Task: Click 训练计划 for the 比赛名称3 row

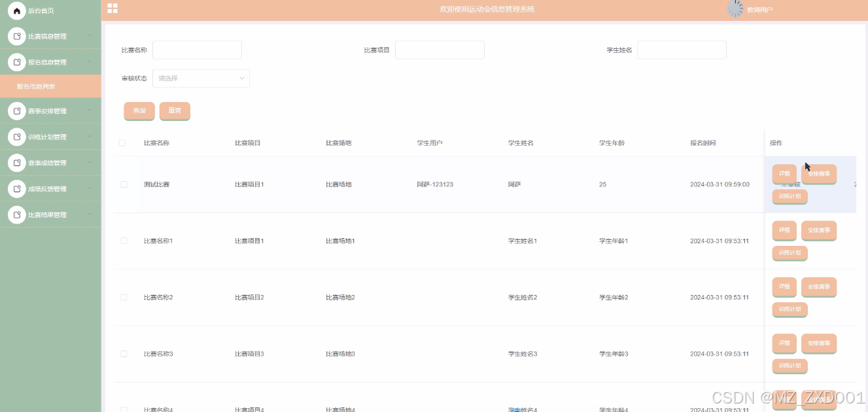Action: coord(790,366)
